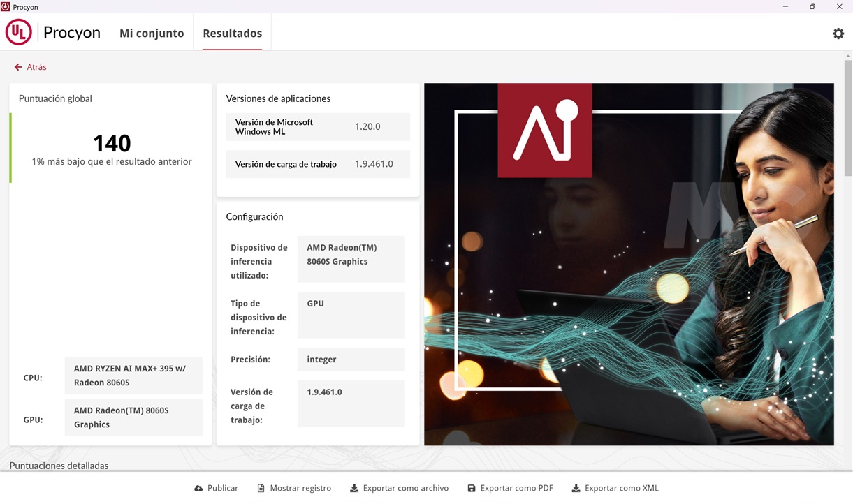
Task: Export the result as XML
Action: tap(615, 488)
